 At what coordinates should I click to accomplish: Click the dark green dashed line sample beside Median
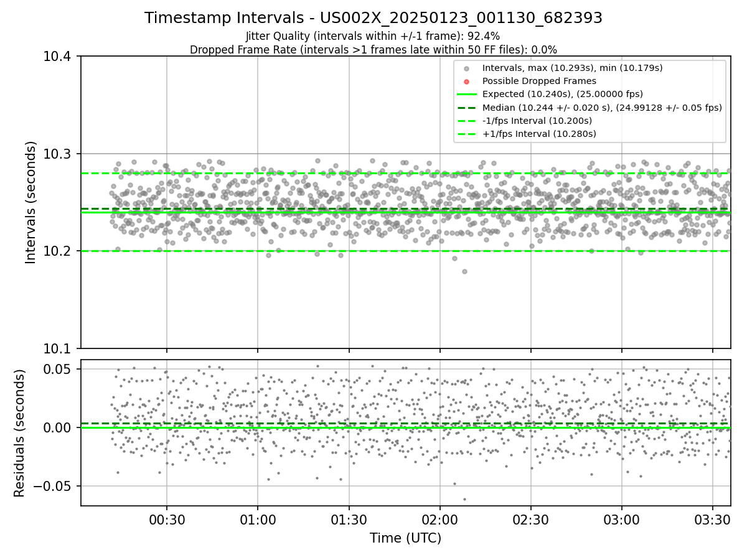point(467,108)
